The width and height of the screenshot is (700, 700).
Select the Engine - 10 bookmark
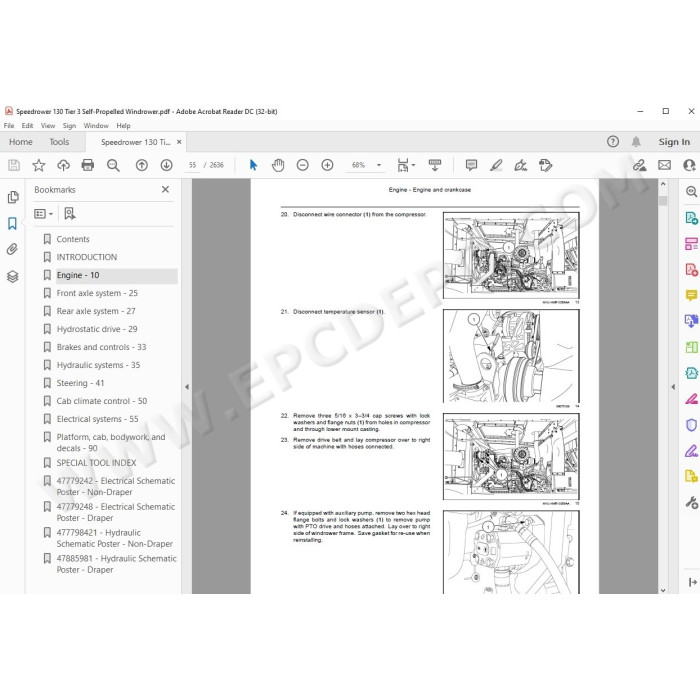pos(78,275)
